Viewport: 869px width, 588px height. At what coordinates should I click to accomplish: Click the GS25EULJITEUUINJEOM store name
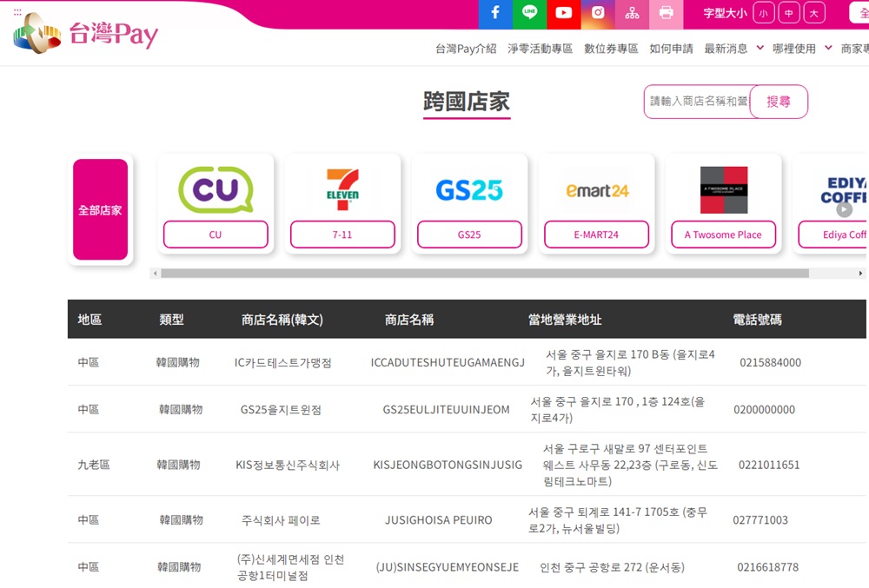point(446,410)
